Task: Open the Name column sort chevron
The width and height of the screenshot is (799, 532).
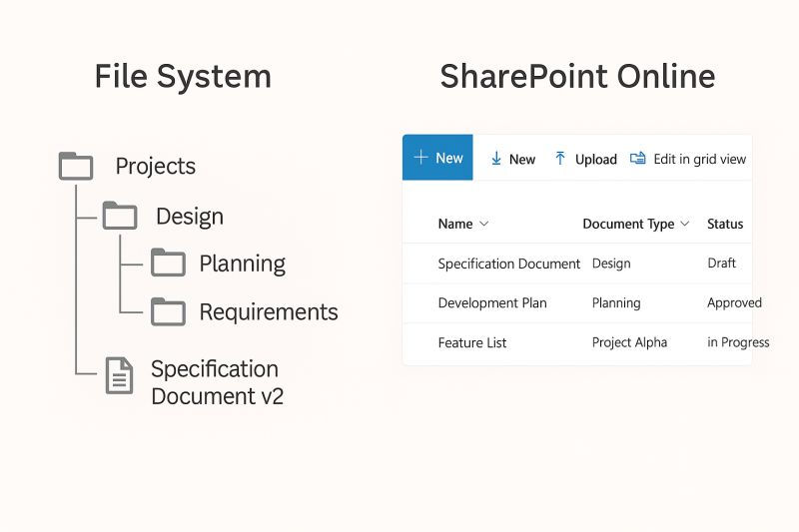Action: coord(484,224)
